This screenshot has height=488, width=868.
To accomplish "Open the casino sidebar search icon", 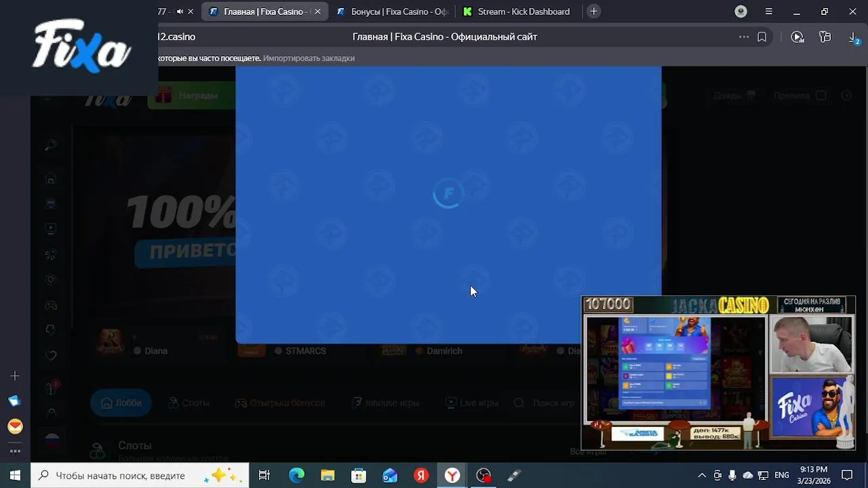I will coord(50,145).
